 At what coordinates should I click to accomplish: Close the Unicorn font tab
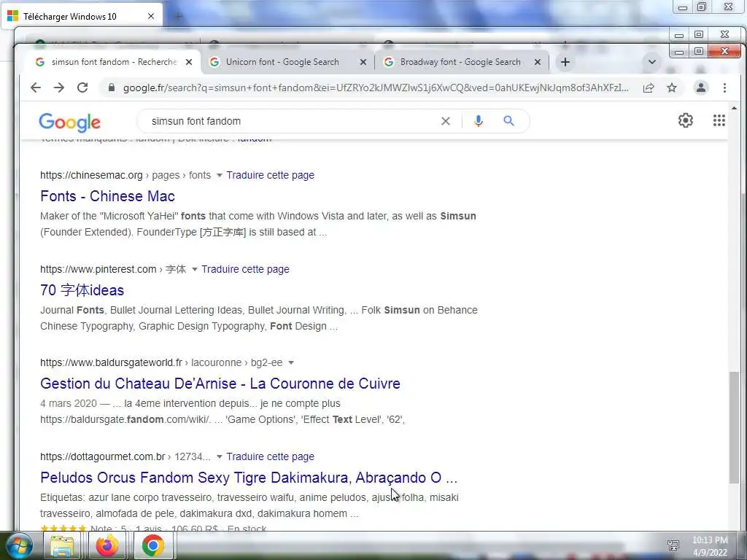[363, 62]
